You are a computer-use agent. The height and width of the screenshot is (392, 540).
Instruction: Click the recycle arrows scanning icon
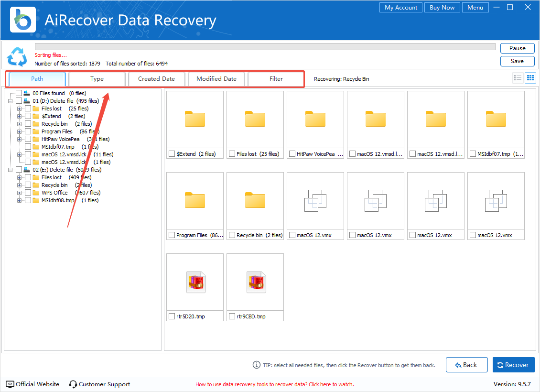tap(17, 57)
